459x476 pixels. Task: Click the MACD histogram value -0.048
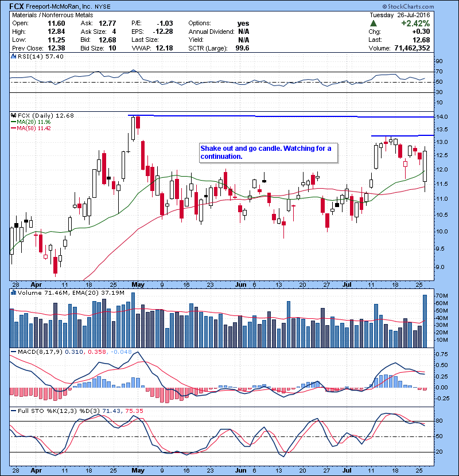pos(121,352)
